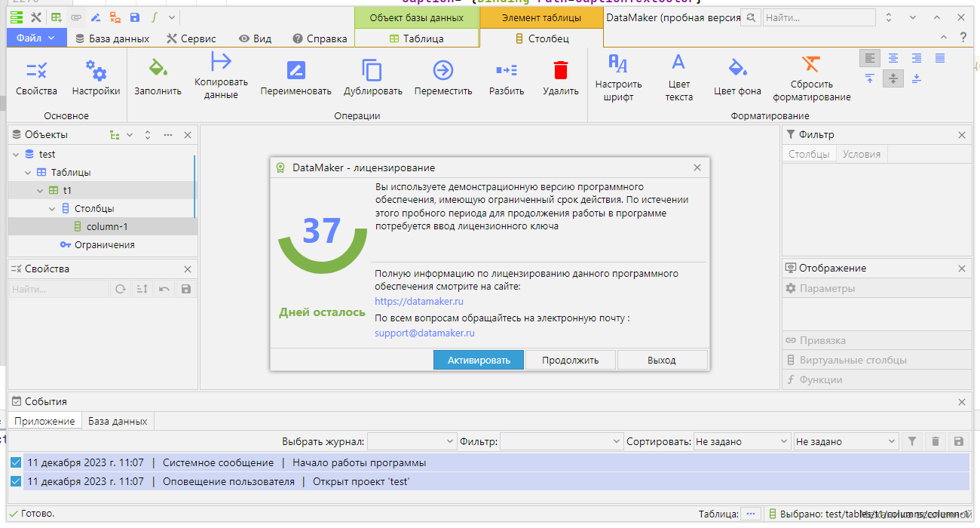Click the blue pencil edit quick-access icon
Image resolution: width=980 pixels, height=528 pixels.
point(95,17)
